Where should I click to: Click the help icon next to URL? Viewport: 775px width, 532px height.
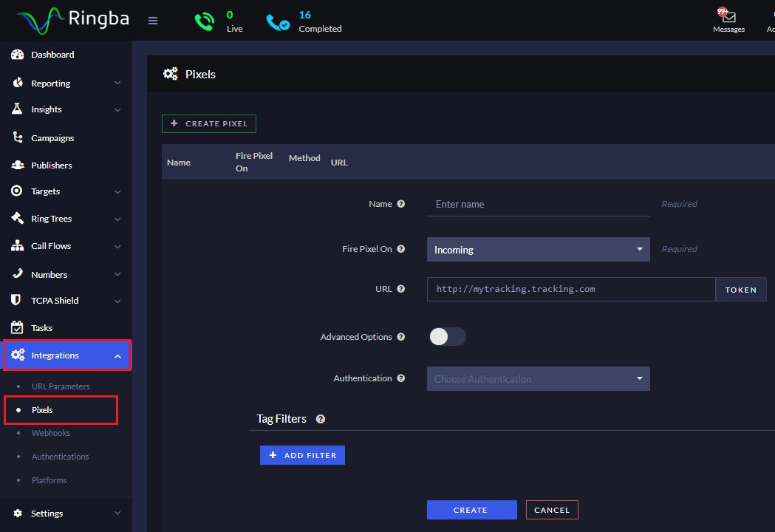click(x=401, y=289)
